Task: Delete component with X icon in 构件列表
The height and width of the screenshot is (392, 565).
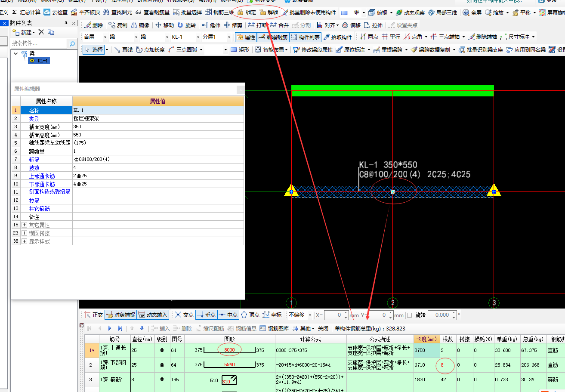Action: coord(41,32)
